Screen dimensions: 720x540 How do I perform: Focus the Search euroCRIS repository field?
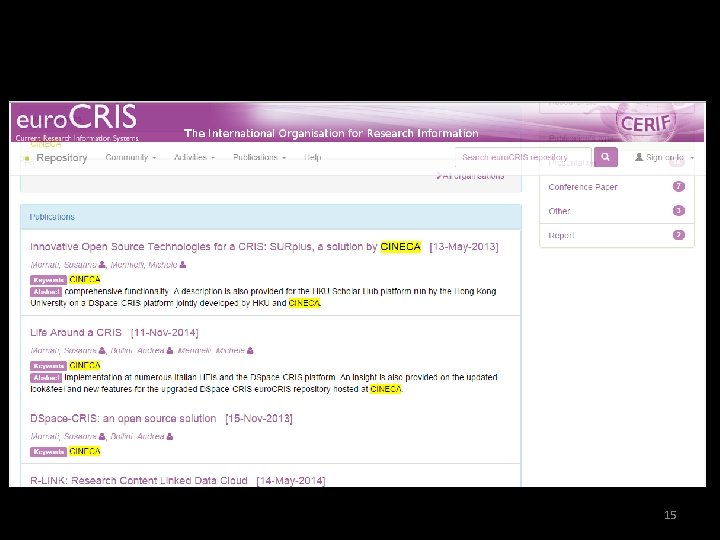click(523, 157)
